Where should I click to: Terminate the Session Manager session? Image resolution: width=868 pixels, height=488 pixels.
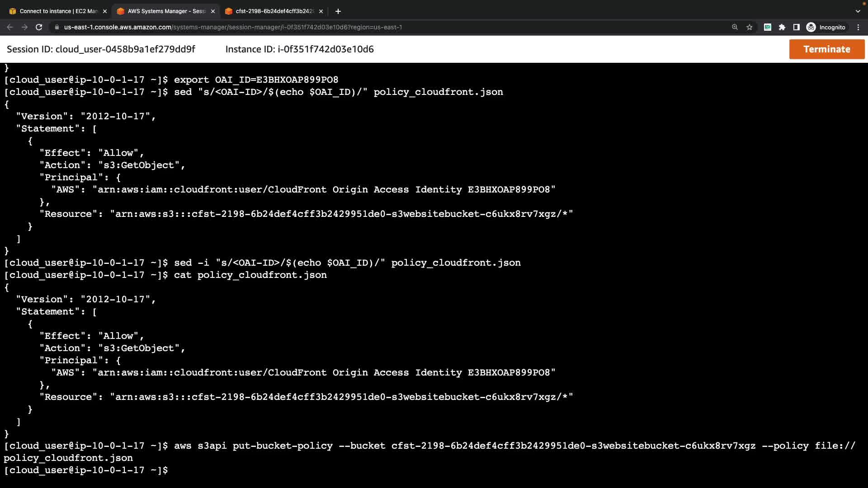click(826, 49)
